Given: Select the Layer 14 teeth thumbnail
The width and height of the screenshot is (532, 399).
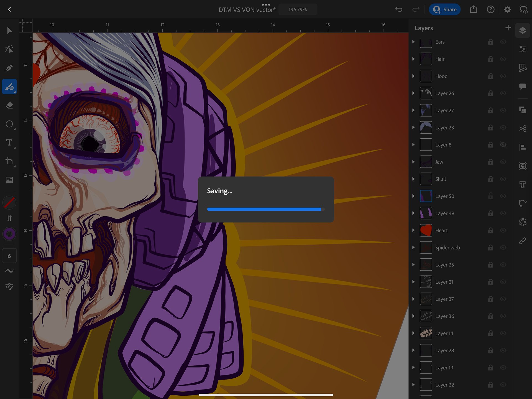Looking at the screenshot, I should click(426, 333).
